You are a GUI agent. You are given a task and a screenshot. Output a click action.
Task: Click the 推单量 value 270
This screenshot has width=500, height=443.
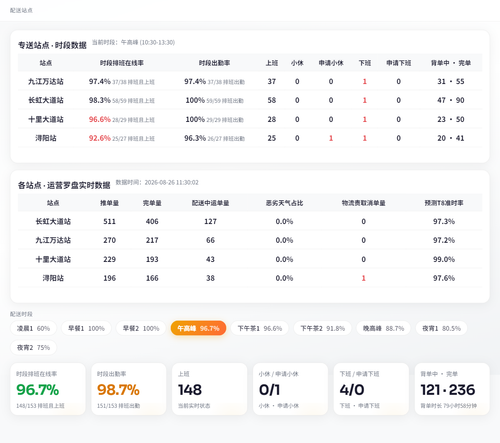[x=109, y=240]
